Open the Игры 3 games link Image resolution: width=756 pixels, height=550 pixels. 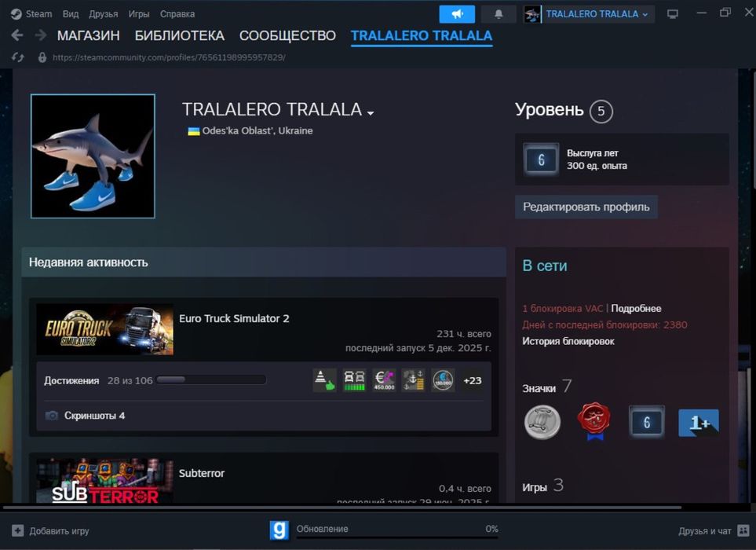click(x=542, y=486)
